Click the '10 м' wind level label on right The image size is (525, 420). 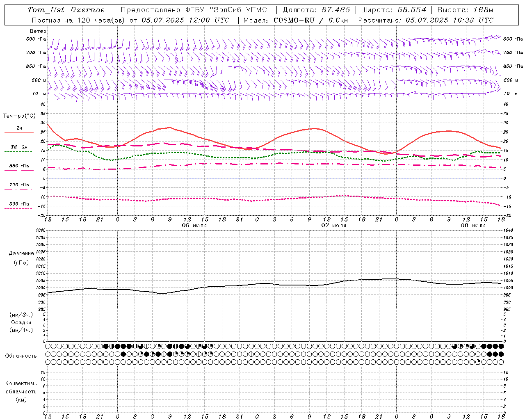(x=511, y=94)
